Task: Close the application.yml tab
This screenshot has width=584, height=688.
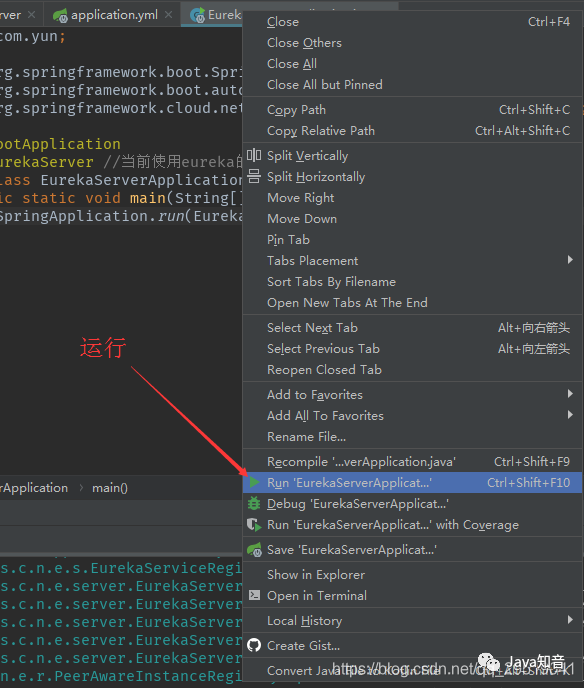Action: coord(168,14)
